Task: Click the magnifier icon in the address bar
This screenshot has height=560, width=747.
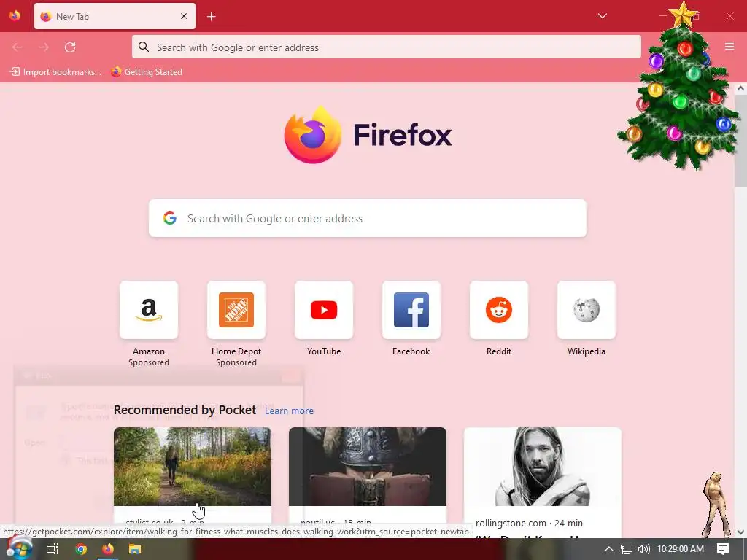Action: click(x=144, y=47)
